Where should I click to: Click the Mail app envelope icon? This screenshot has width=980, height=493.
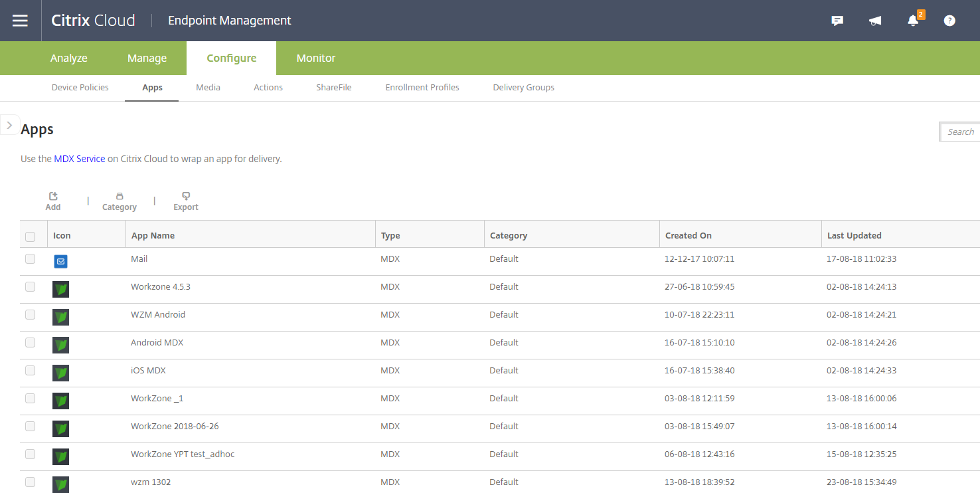pos(60,262)
